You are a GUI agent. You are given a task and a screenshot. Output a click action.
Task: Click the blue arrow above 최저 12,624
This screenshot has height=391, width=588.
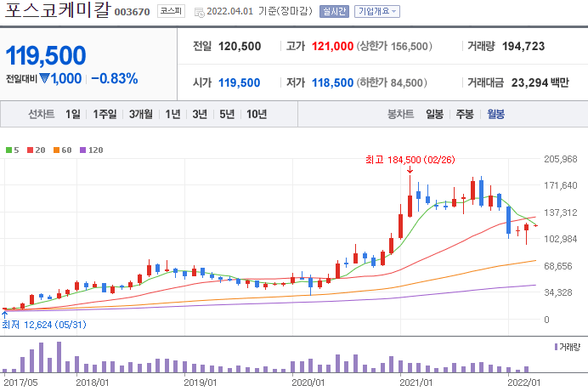point(4,314)
